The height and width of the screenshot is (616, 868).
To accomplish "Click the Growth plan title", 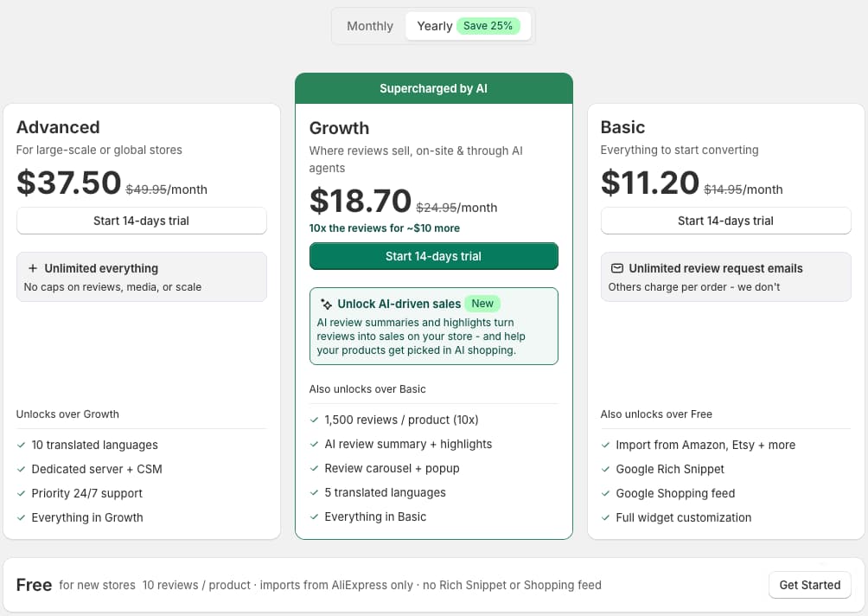I will point(339,128).
